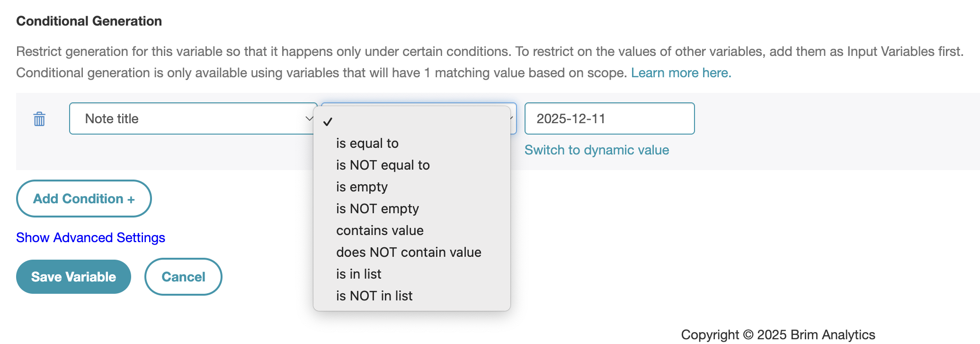Add another condition with Add Condition +
980x344 pixels.
point(84,199)
